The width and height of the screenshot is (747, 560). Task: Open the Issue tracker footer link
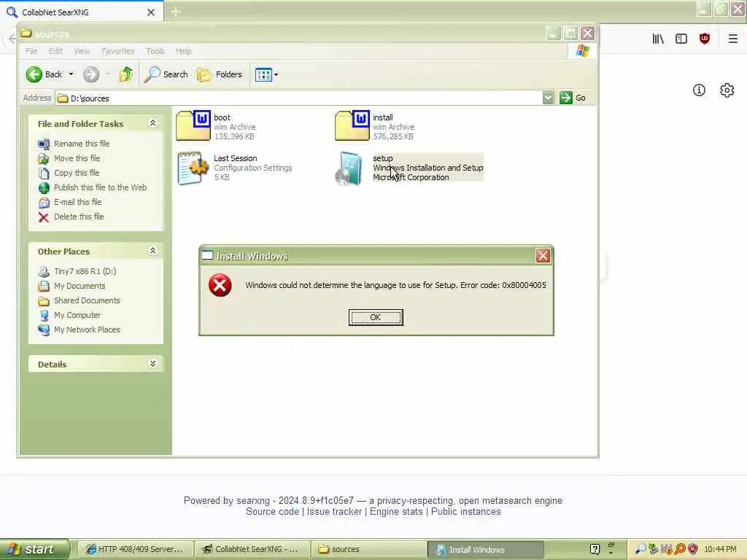pos(334,511)
